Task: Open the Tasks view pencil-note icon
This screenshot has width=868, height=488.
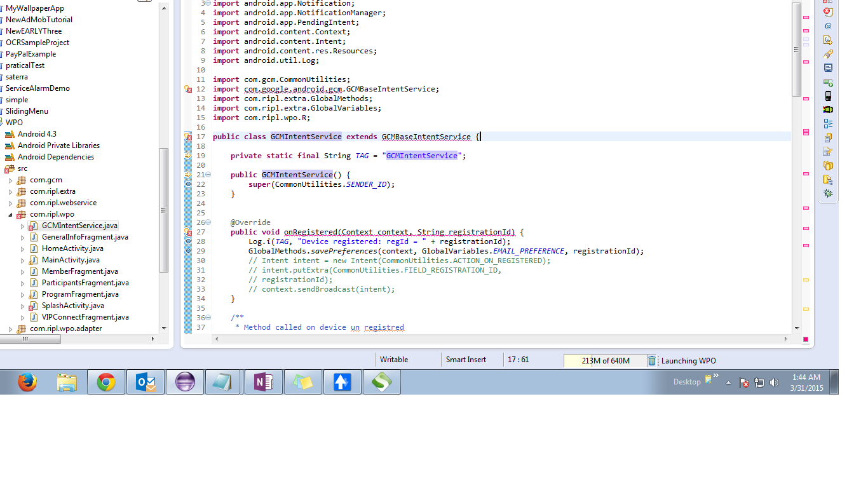Action: [828, 151]
